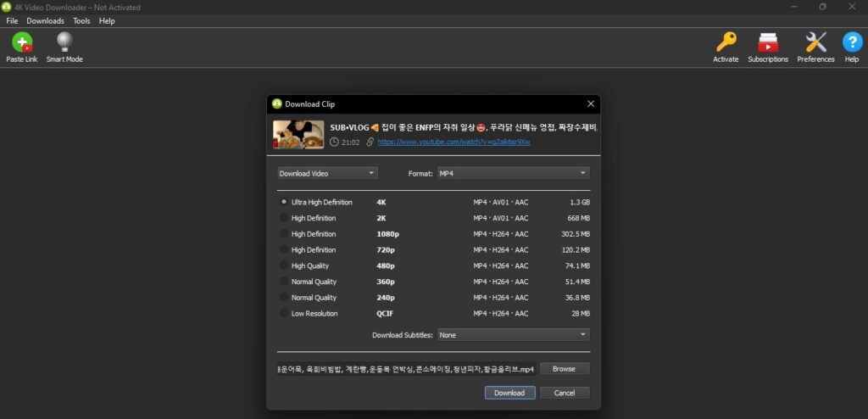Click the Help question mark icon
868x419 pixels.
point(851,42)
